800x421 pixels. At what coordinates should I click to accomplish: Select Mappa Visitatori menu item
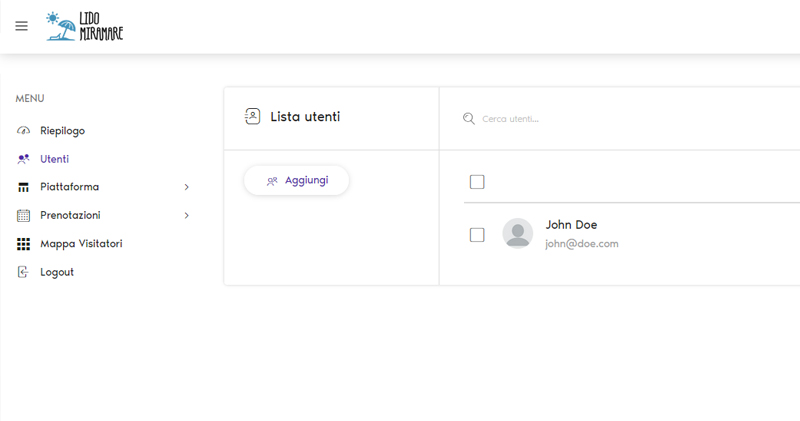pos(81,244)
